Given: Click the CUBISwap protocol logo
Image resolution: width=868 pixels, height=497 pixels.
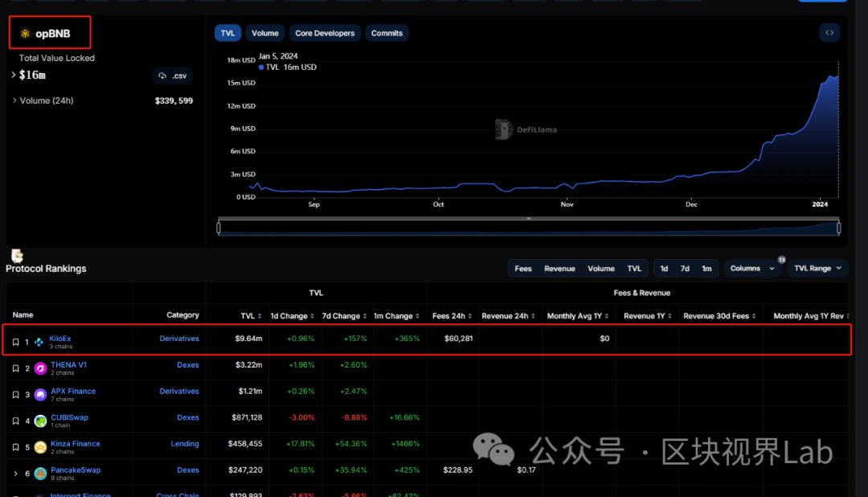Looking at the screenshot, I should pos(40,421).
